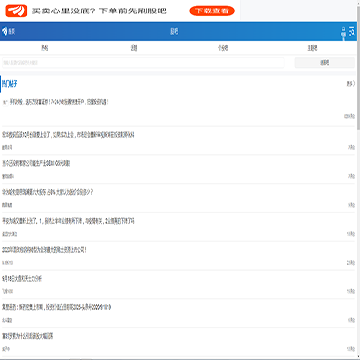Focus the stock bar search input field
The image size is (360, 360).
143,63
